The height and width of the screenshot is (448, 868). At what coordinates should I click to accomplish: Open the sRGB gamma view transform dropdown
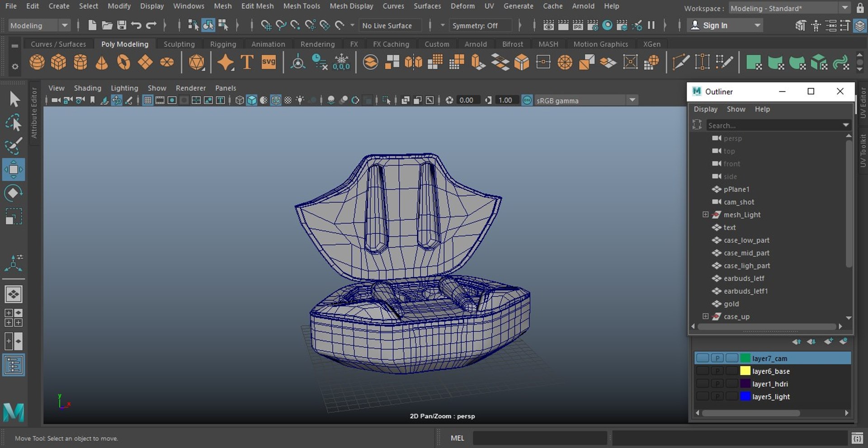coord(586,100)
